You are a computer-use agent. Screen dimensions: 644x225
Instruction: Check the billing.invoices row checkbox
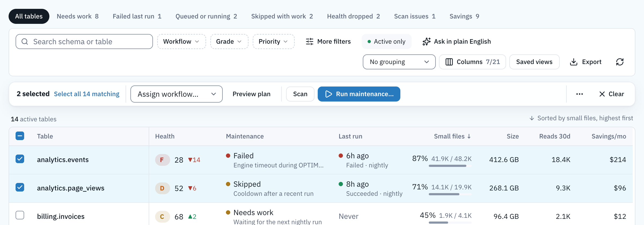click(x=20, y=215)
